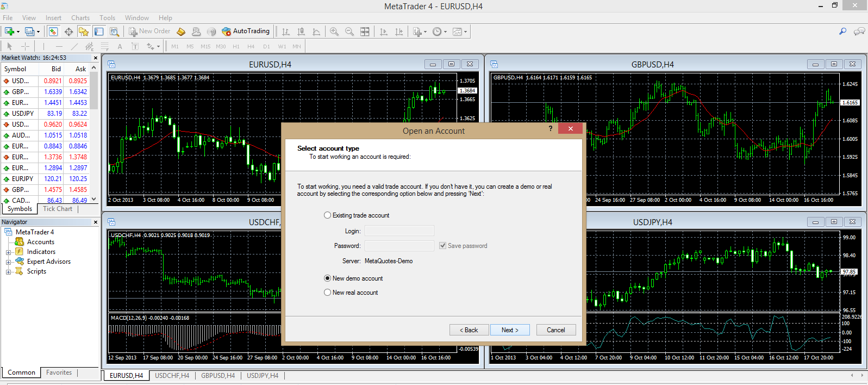
Task: Switch chart to candlesticks icon
Action: [x=301, y=32]
